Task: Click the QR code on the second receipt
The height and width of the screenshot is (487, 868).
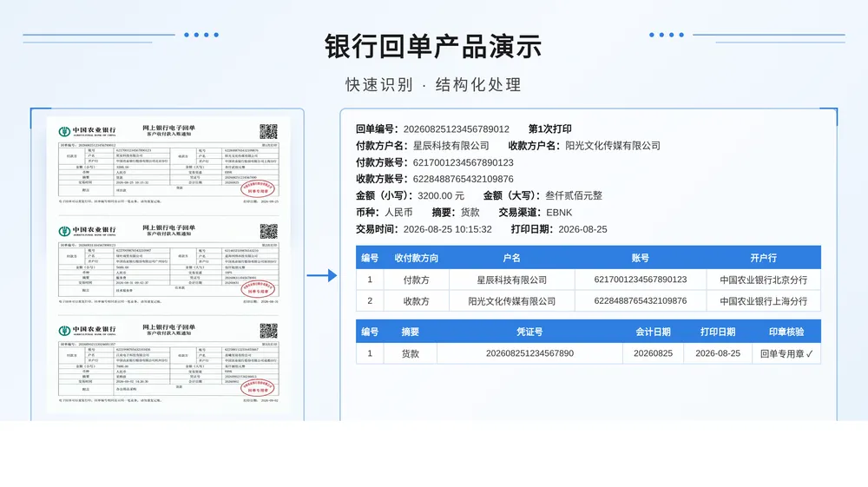Action: tap(268, 231)
